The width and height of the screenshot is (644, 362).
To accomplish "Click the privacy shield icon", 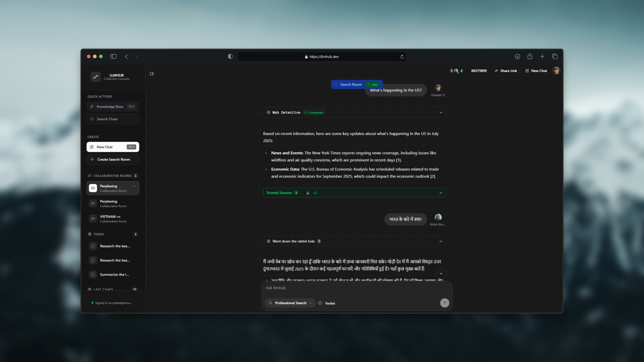I will pos(230,57).
